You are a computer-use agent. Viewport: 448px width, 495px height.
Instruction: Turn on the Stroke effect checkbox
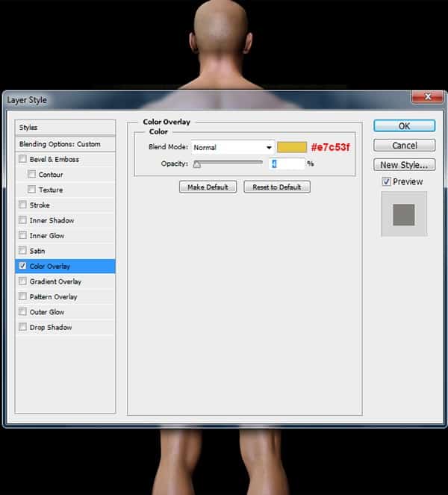click(22, 205)
